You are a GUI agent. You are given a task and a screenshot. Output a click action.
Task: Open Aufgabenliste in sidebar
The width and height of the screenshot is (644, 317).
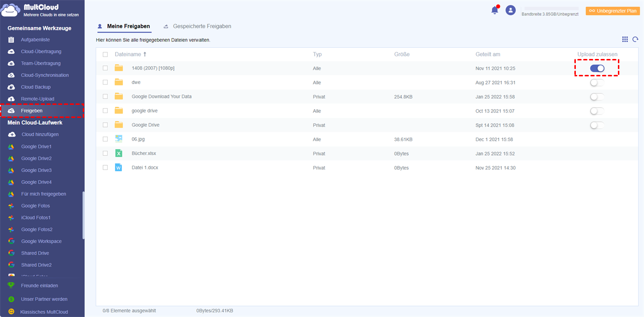(35, 40)
